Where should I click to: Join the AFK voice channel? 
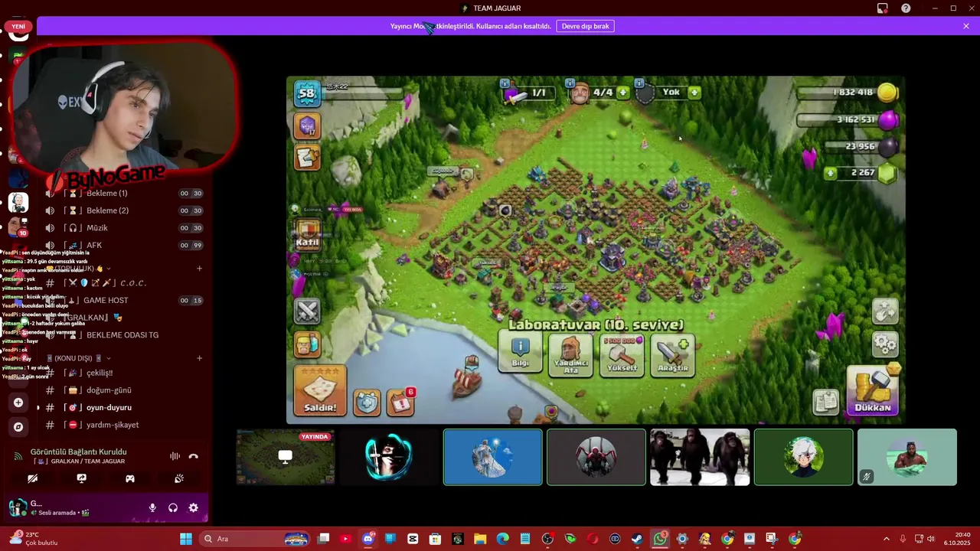[124, 245]
